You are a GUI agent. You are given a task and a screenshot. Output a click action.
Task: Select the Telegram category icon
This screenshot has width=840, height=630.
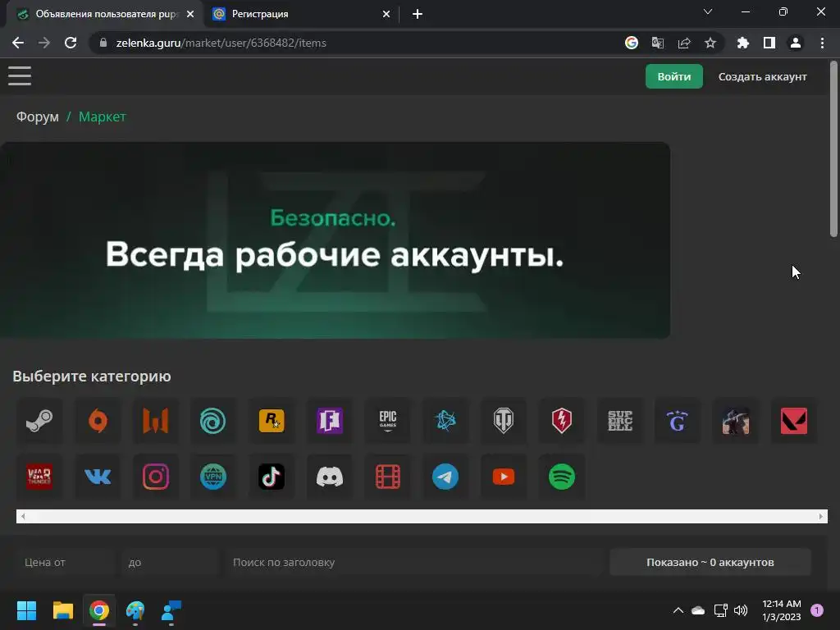445,477
